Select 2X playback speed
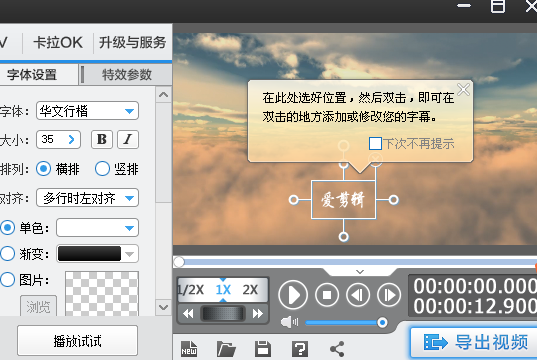 pyautogui.click(x=250, y=290)
